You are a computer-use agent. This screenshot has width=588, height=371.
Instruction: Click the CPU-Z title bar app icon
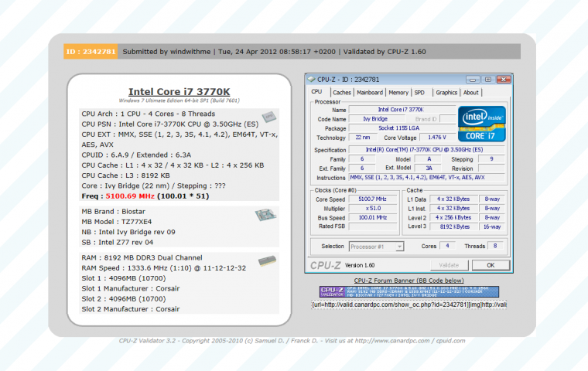coord(313,79)
